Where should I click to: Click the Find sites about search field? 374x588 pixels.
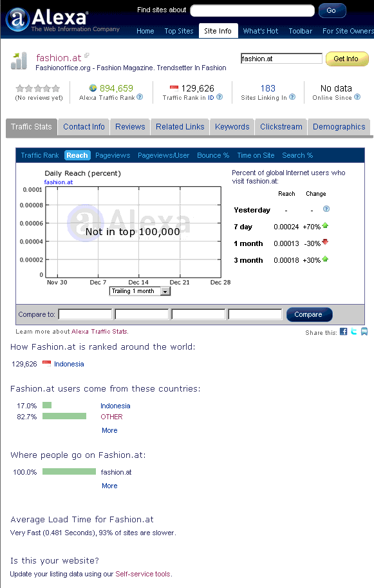coord(252,10)
